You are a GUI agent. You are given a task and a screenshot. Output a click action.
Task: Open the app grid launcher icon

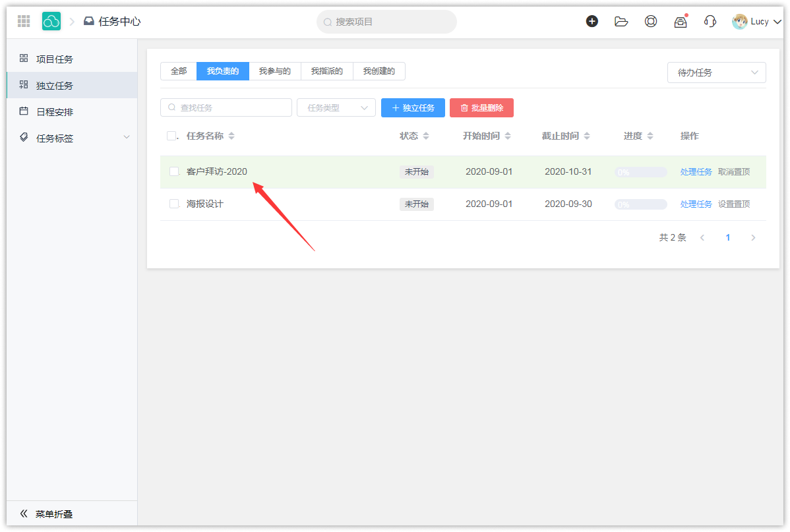pyautogui.click(x=24, y=21)
